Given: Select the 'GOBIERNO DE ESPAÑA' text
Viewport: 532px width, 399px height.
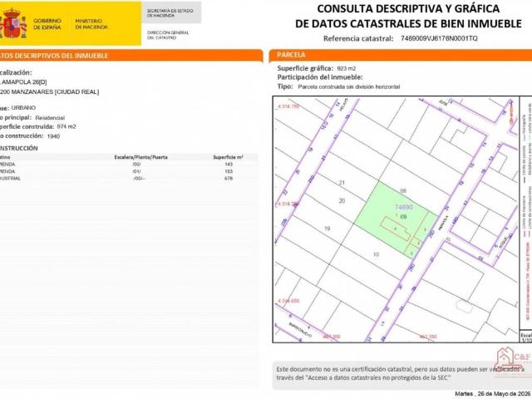Looking at the screenshot, I should tap(47, 24).
